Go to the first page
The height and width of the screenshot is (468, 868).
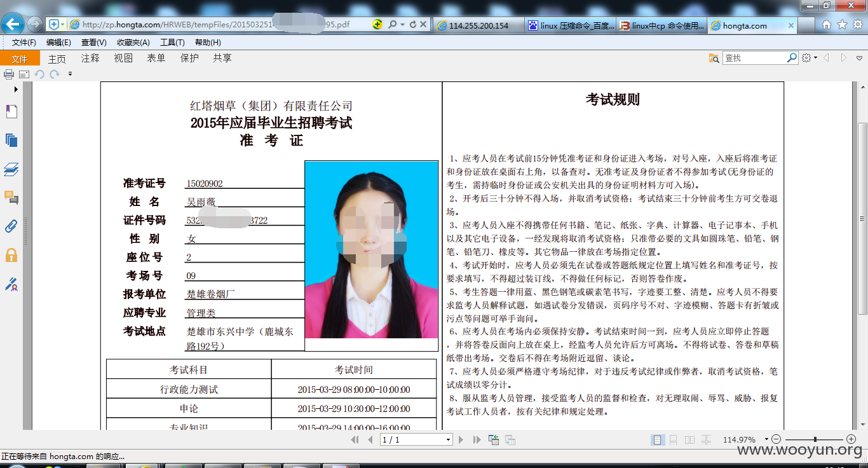(x=355, y=439)
